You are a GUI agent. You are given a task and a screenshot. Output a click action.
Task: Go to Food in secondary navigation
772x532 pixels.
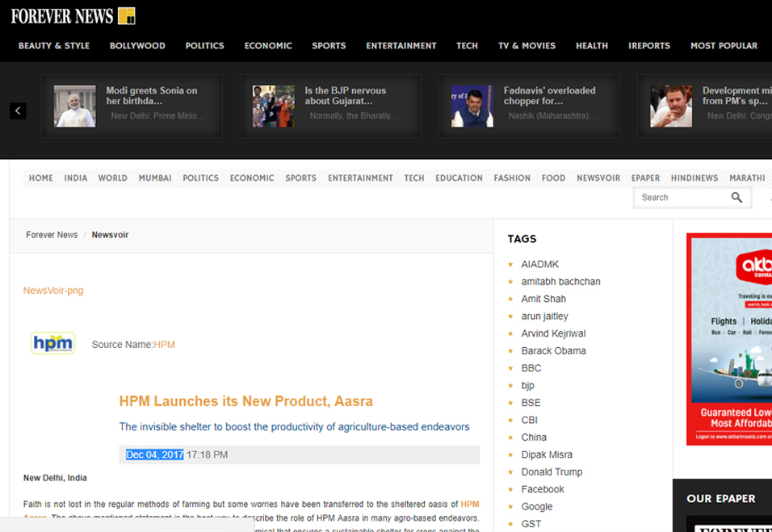pos(553,178)
